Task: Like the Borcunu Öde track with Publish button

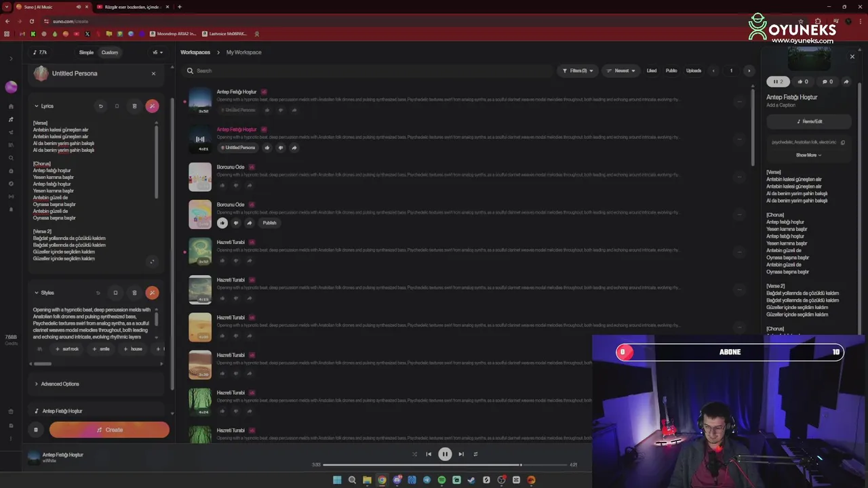Action: point(222,223)
